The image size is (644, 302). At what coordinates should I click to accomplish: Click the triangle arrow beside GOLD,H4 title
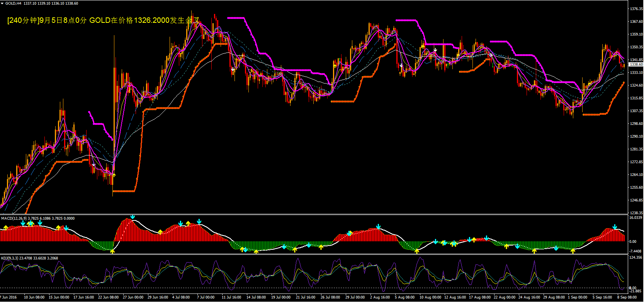pos(2,3)
